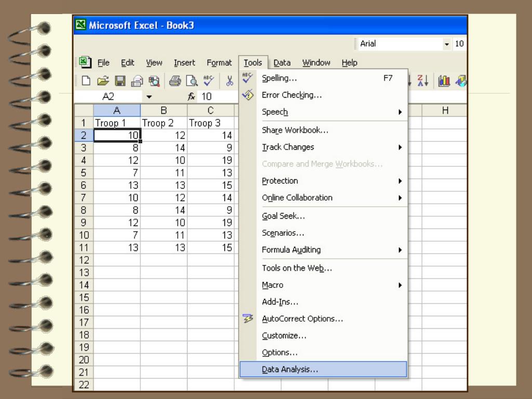Viewport: 532px width, 399px height.
Task: Choose Add-Ins… menu entry
Action: (323, 302)
